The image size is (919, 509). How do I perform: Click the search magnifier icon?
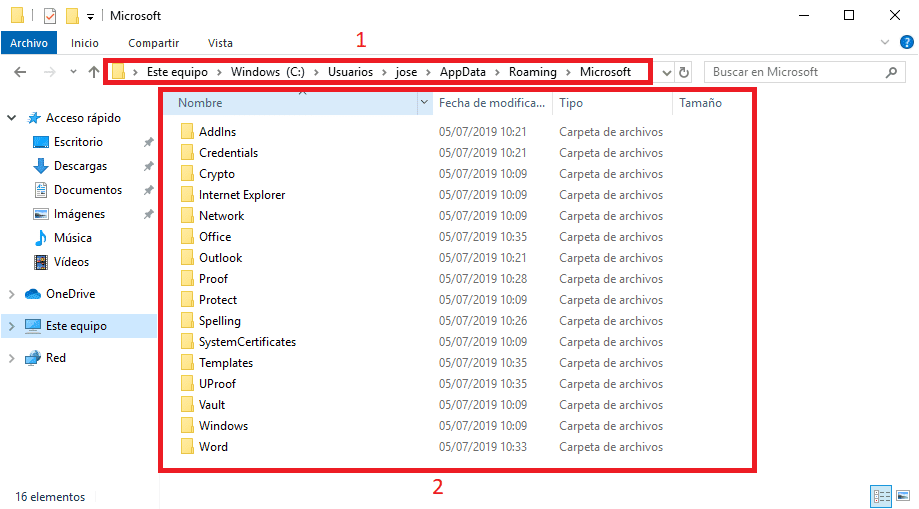(891, 72)
